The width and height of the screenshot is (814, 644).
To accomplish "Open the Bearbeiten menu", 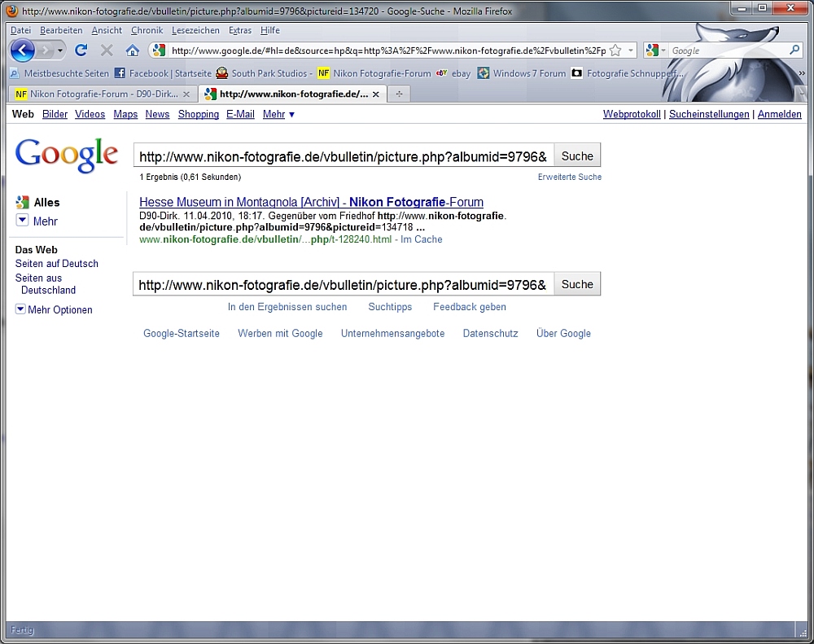I will tap(61, 30).
